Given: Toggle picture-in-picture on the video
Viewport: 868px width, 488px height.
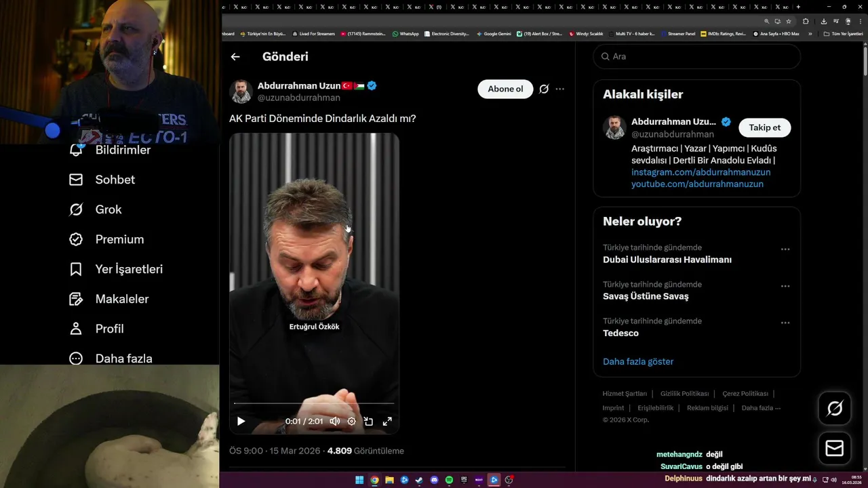Looking at the screenshot, I should [368, 421].
